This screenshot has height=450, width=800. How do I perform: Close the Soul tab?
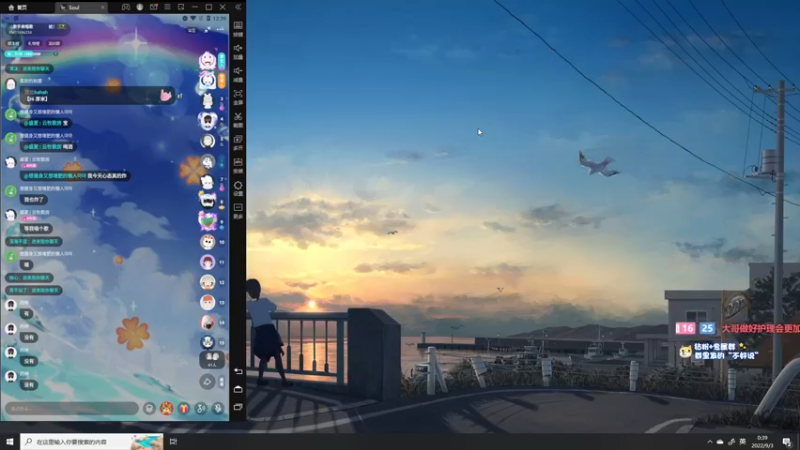103,7
